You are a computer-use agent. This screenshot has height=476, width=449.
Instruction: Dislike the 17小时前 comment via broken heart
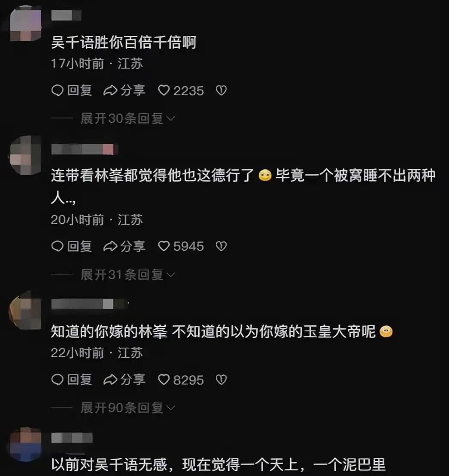coord(221,91)
